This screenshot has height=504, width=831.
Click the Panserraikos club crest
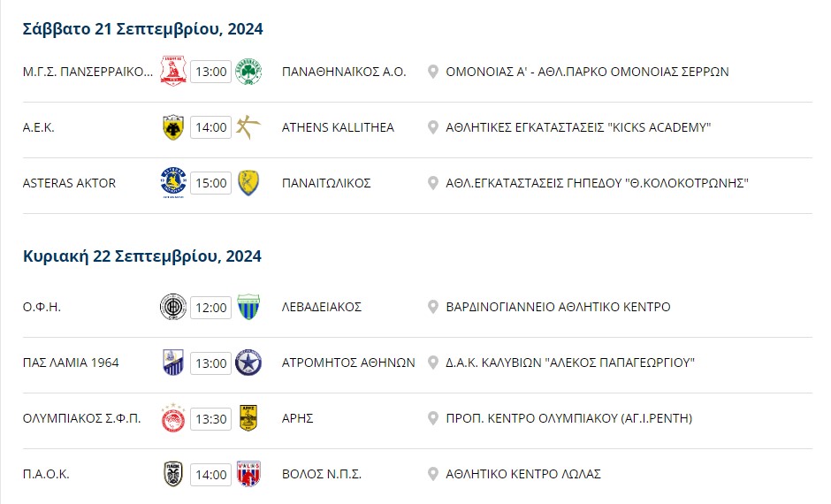click(x=173, y=71)
